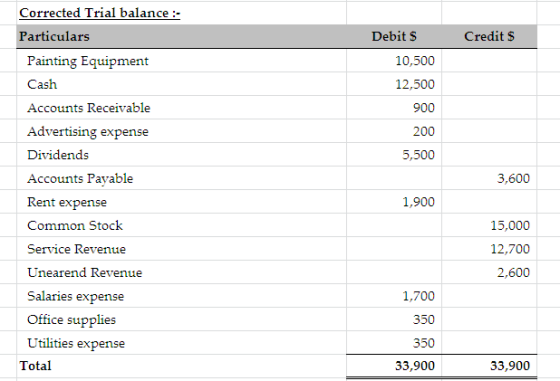Select the 10,500 debit value
The image size is (560, 381).
[x=415, y=61]
